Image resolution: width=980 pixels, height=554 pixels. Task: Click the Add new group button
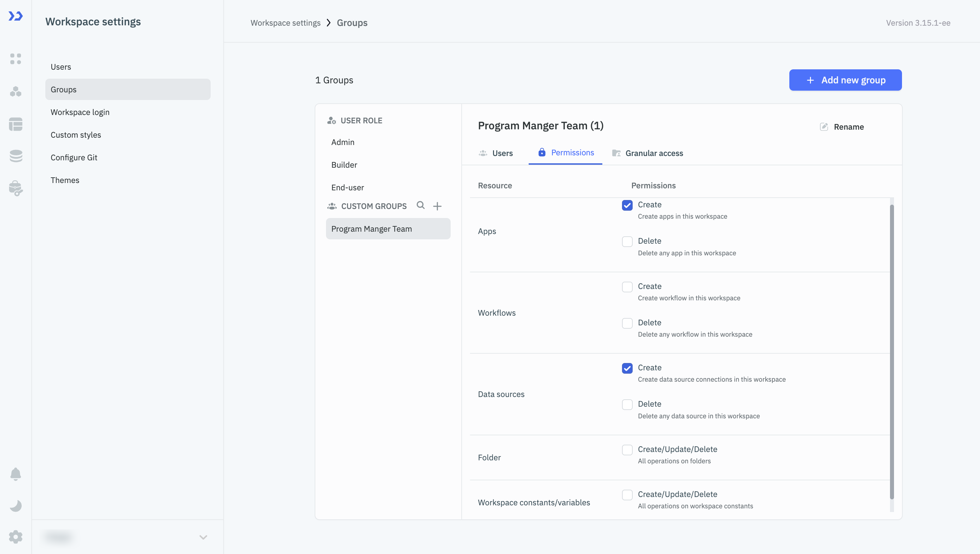pos(845,80)
